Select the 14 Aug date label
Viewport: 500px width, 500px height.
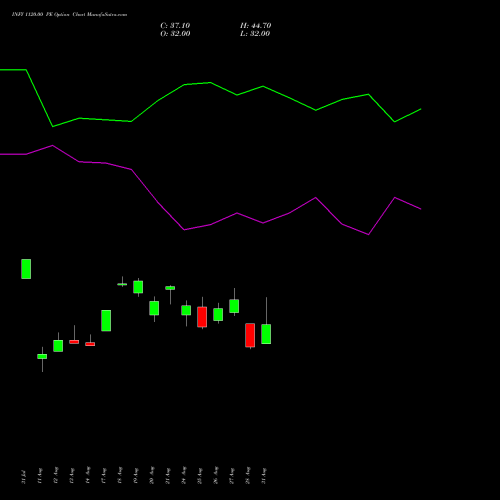click(88, 476)
